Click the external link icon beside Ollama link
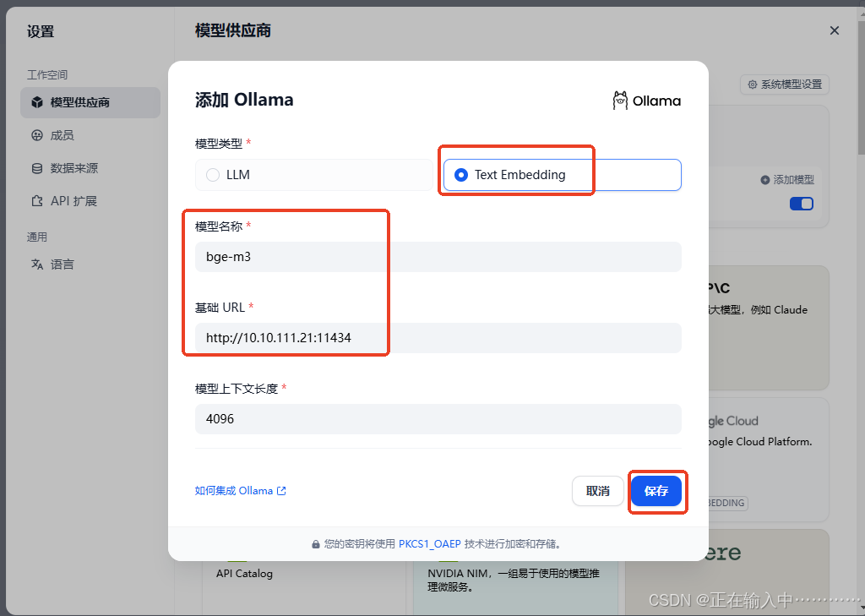This screenshot has width=865, height=616. coord(281,491)
